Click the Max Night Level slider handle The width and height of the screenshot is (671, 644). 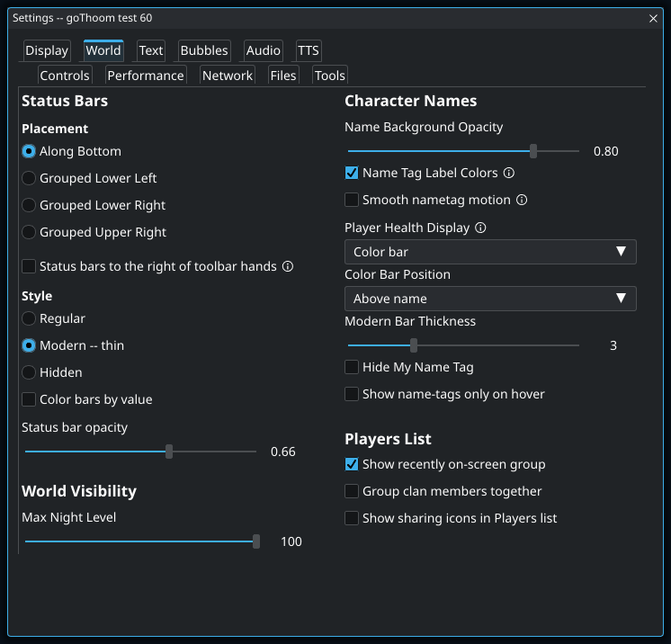pyautogui.click(x=256, y=541)
